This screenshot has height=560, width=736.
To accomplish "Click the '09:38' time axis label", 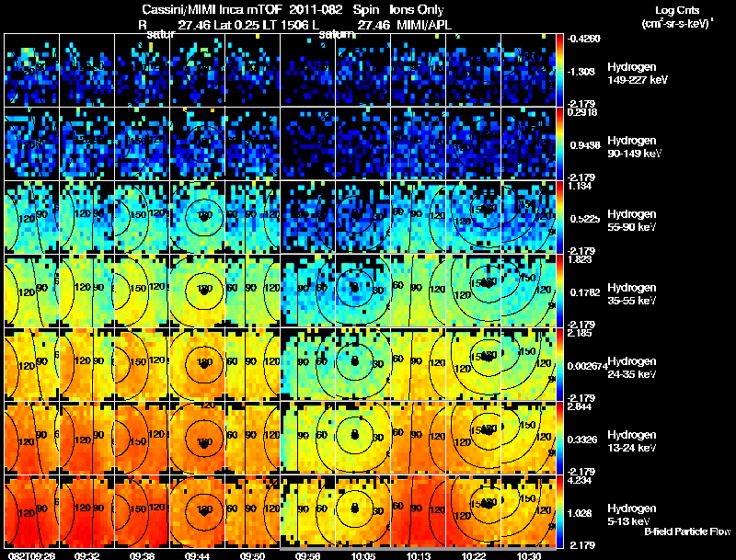I will point(143,555).
